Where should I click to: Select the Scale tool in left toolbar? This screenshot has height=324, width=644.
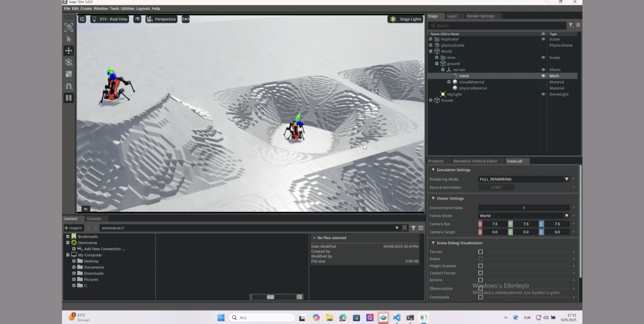[69, 74]
